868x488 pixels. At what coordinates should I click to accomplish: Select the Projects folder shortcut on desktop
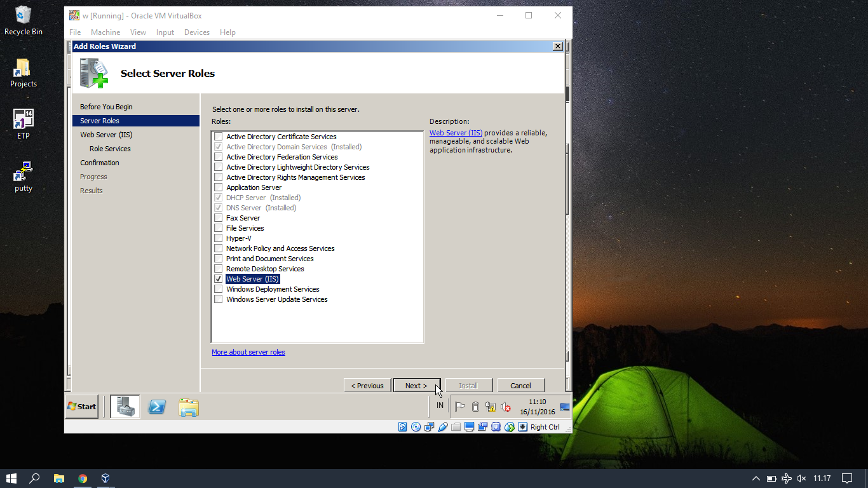[x=24, y=73]
